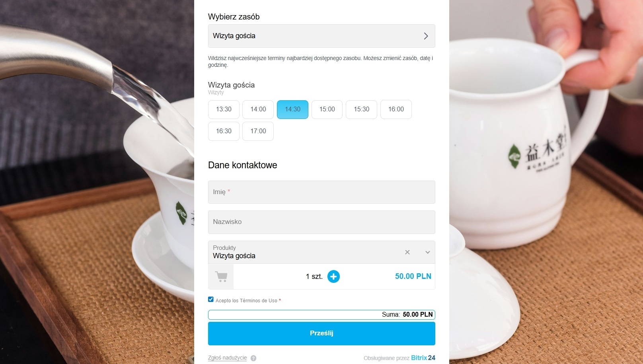
Task: Submit the form with Prześlij
Action: tap(321, 333)
